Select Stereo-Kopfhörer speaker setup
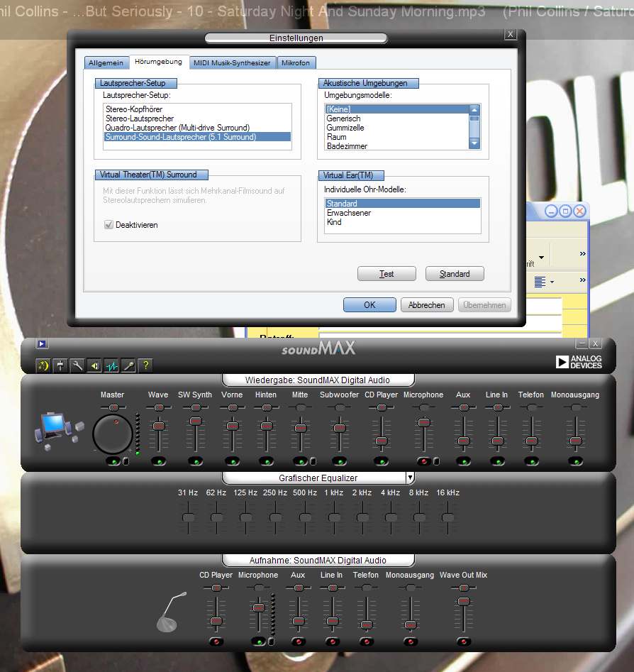The image size is (634, 672). coord(197,109)
